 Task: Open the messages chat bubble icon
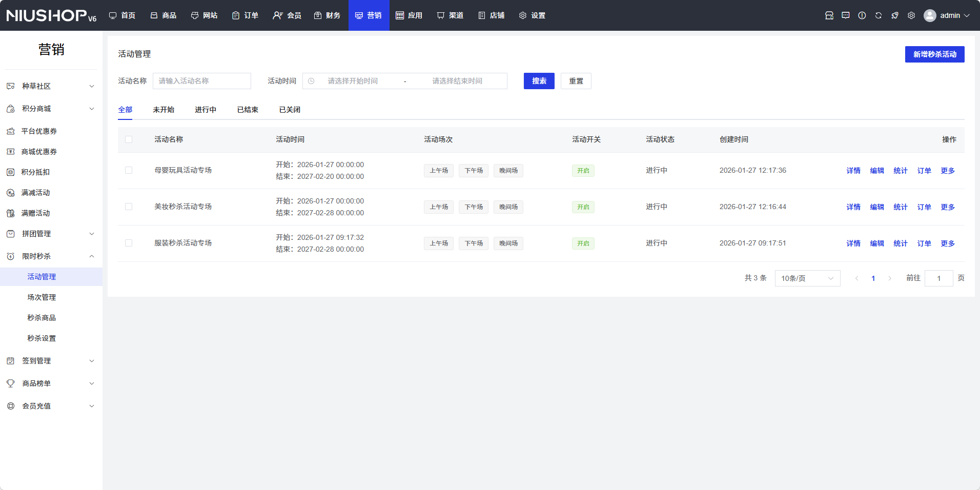[845, 15]
